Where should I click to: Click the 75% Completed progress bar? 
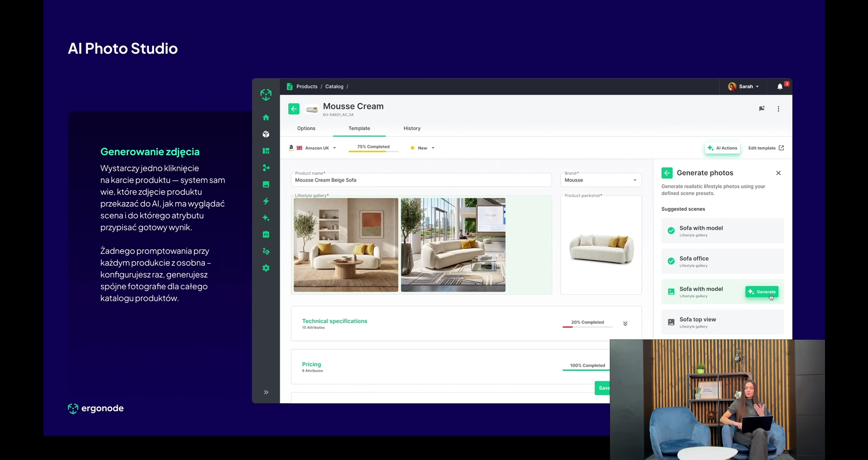point(373,151)
